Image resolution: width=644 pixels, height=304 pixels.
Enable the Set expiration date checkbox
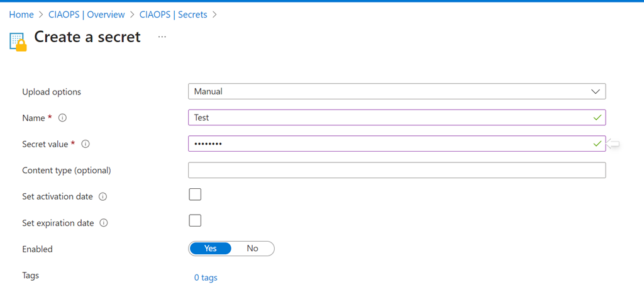click(x=195, y=220)
